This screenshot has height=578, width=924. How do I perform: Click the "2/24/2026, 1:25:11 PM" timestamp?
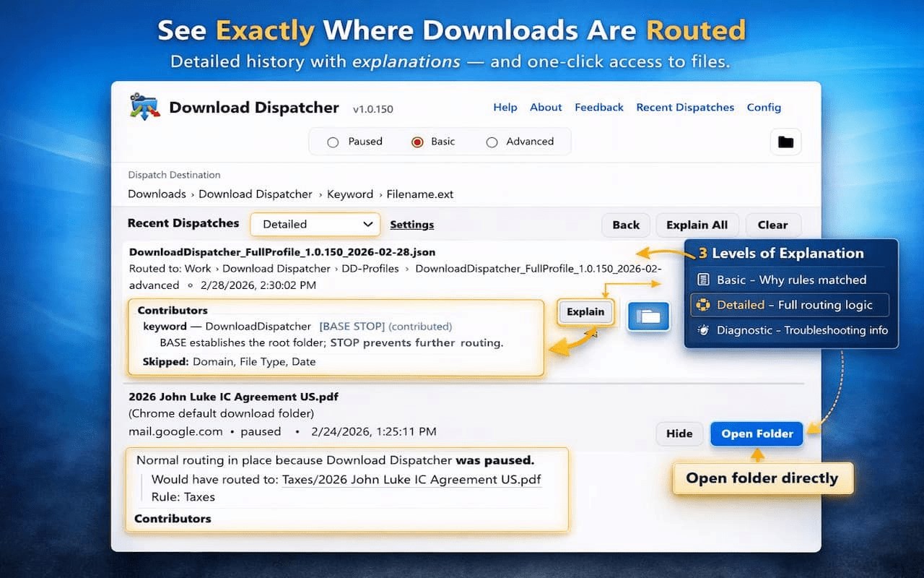374,431
